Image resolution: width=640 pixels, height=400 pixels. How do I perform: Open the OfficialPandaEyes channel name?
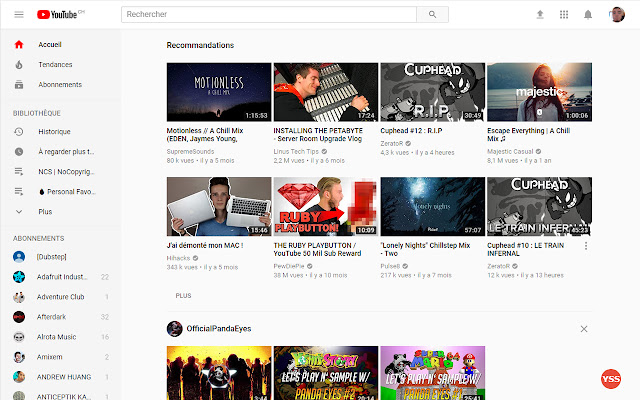point(219,329)
